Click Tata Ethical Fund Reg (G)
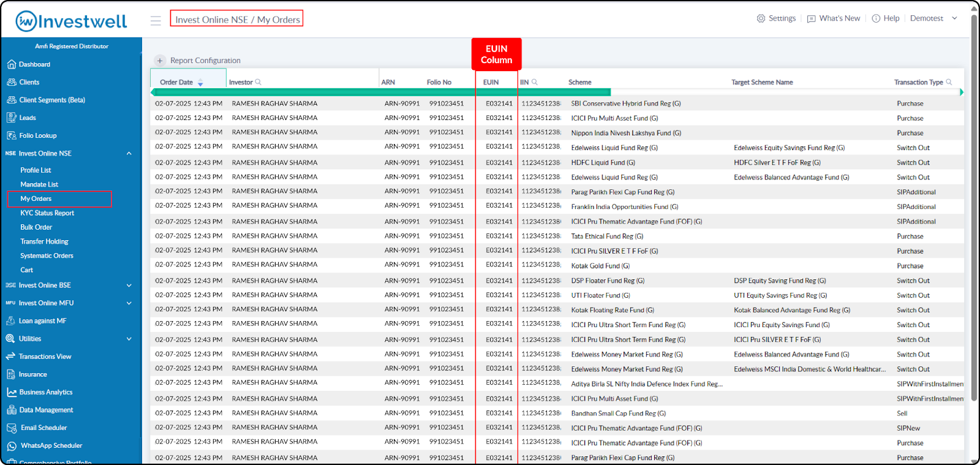 607,236
